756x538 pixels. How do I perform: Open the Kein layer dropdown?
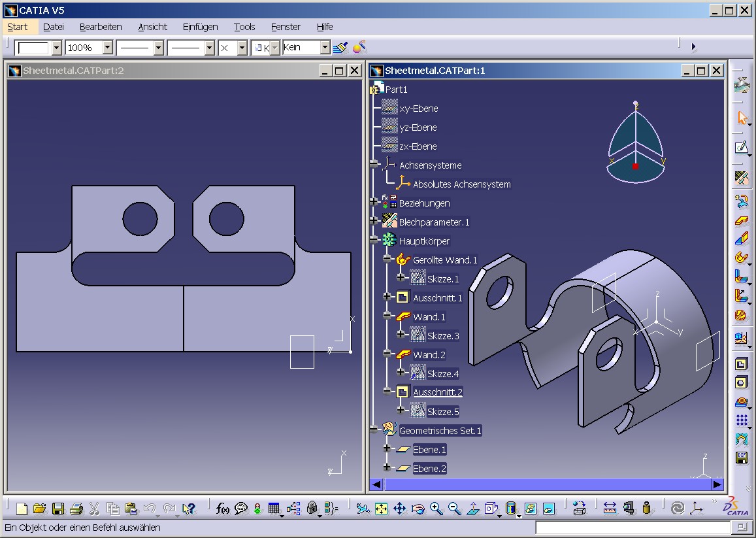click(x=325, y=47)
